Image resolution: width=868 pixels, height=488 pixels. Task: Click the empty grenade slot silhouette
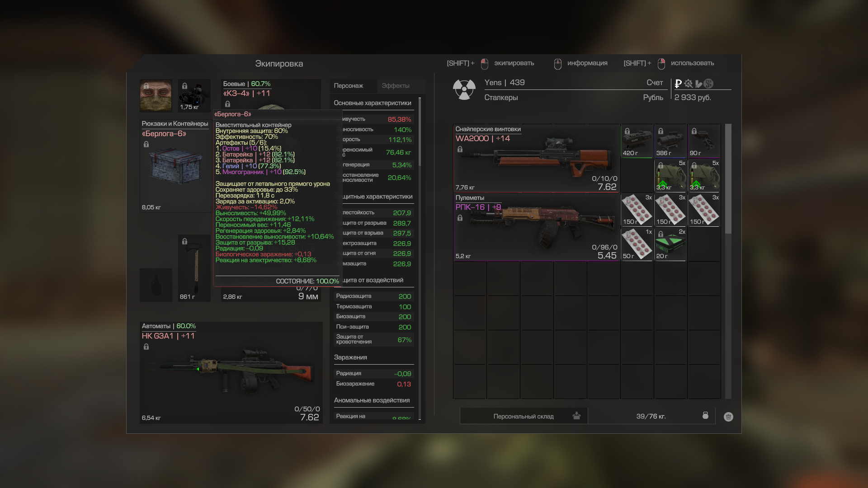(156, 285)
